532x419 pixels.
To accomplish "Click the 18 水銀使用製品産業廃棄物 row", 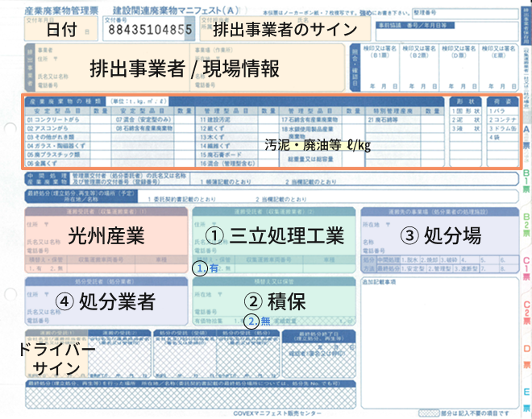I will [311, 132].
